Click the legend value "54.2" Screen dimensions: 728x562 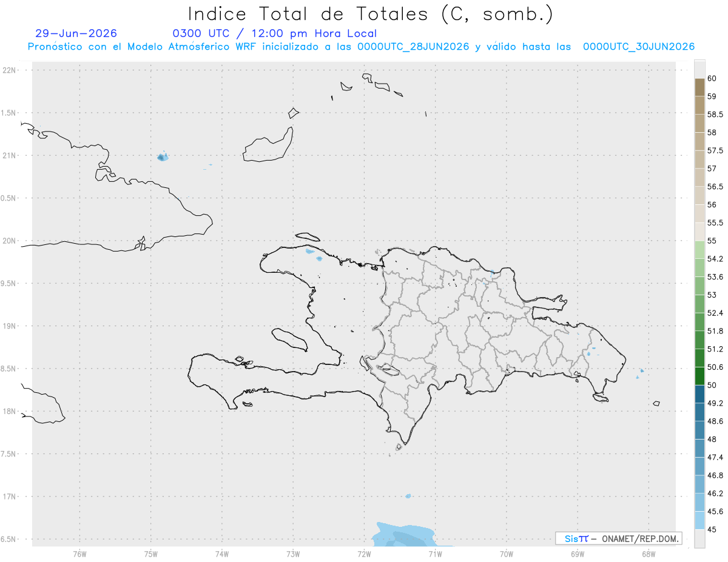coord(715,259)
